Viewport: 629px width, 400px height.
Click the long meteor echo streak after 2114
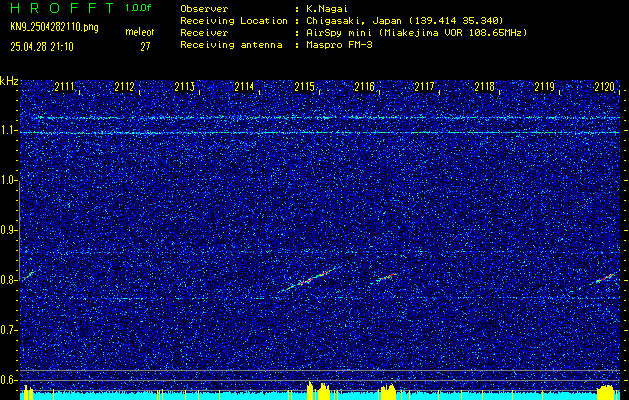pyautogui.click(x=307, y=280)
